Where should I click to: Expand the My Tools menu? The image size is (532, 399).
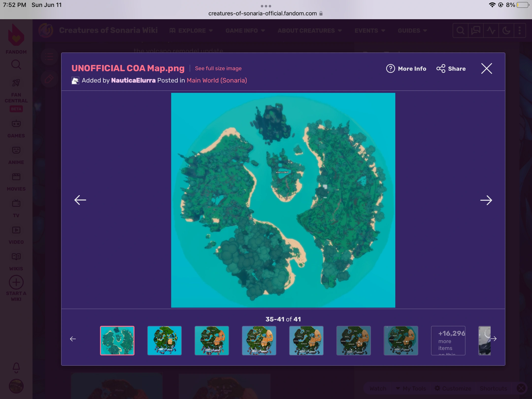pyautogui.click(x=411, y=388)
